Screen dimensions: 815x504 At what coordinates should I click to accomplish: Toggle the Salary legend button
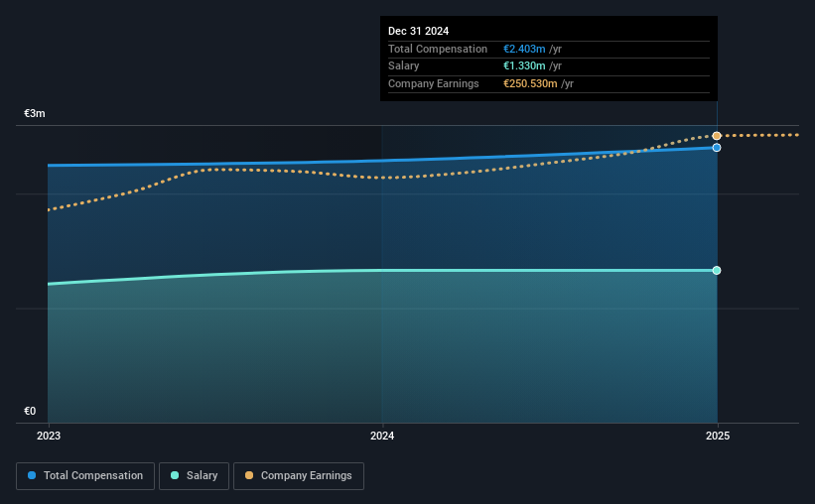pos(194,476)
